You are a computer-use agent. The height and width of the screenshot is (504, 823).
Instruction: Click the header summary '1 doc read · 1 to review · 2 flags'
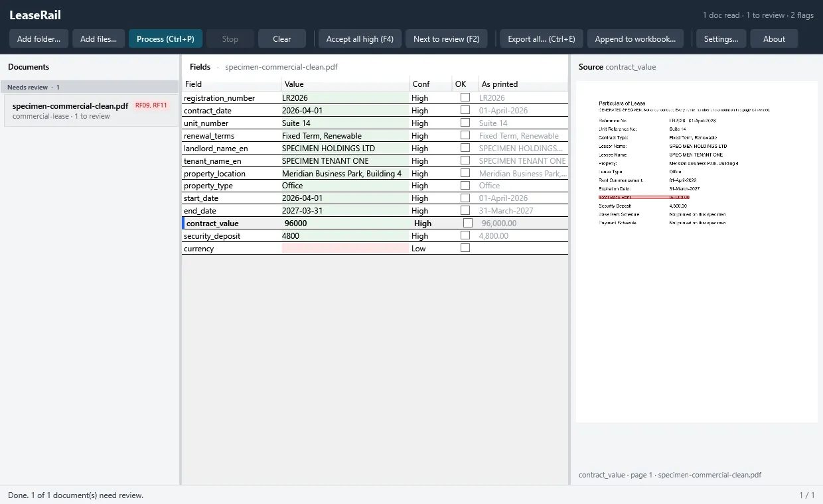coord(758,15)
